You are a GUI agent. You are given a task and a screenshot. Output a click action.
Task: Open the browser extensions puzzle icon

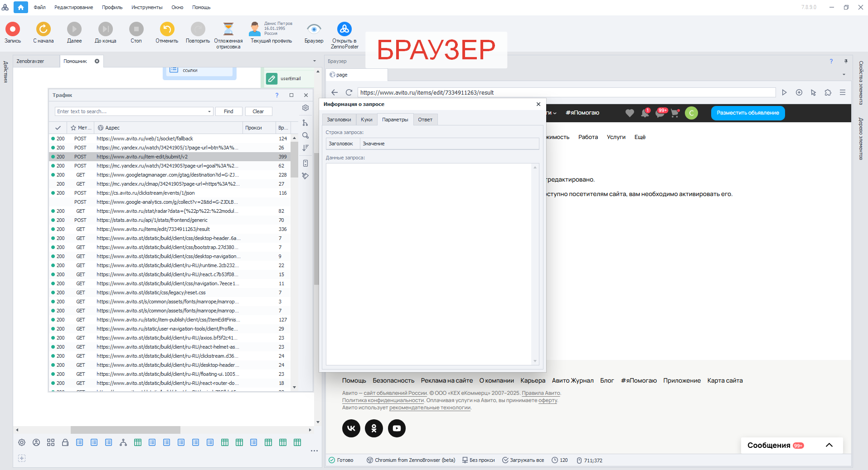[x=828, y=92]
